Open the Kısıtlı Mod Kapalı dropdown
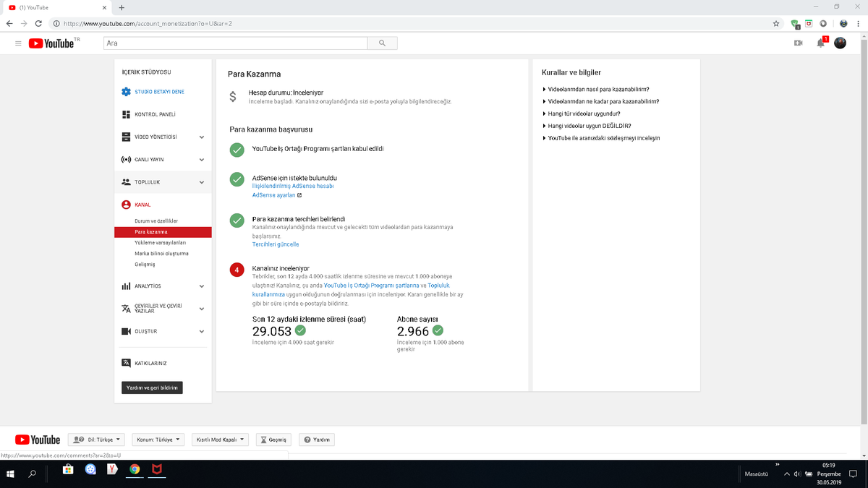 coord(220,440)
